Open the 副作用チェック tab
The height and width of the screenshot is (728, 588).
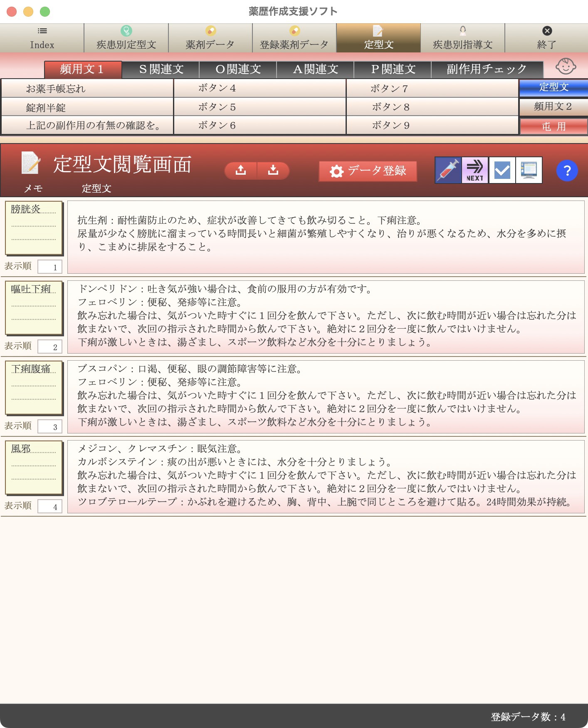pyautogui.click(x=487, y=69)
